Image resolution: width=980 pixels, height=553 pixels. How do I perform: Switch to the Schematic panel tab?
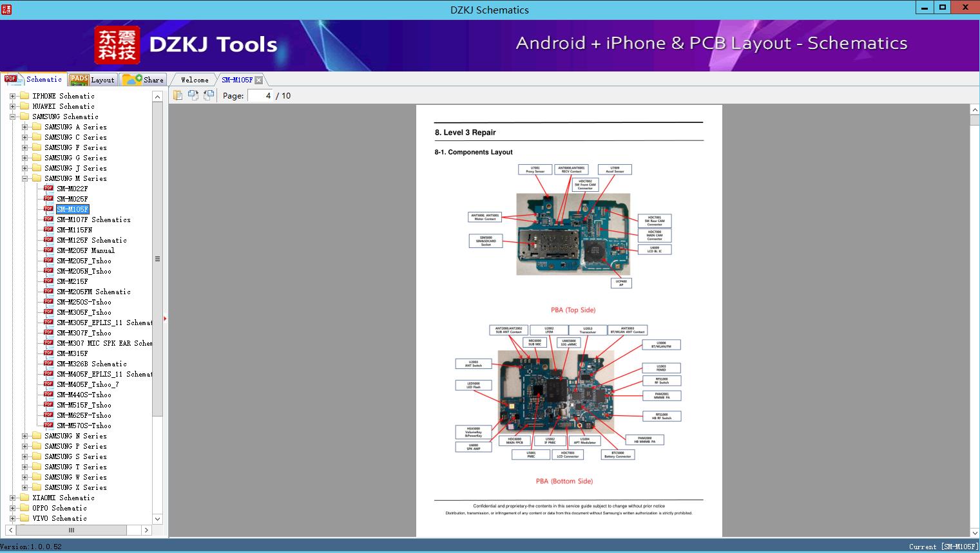coord(34,79)
